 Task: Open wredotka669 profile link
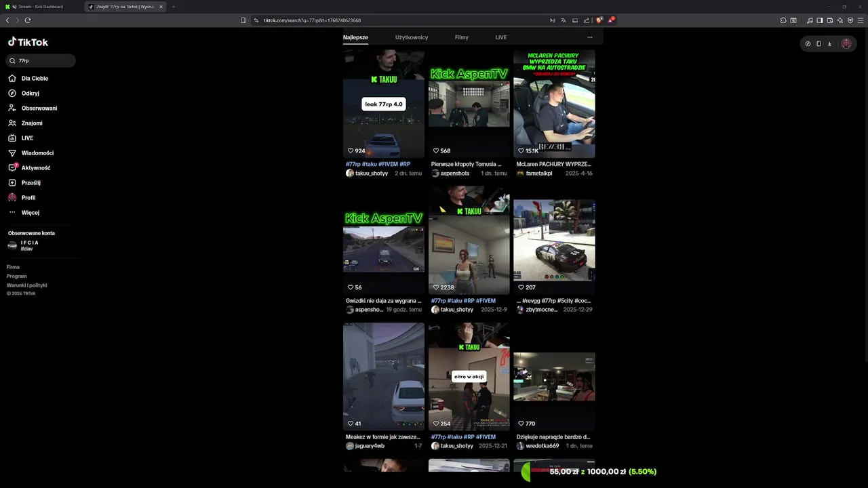(538, 446)
